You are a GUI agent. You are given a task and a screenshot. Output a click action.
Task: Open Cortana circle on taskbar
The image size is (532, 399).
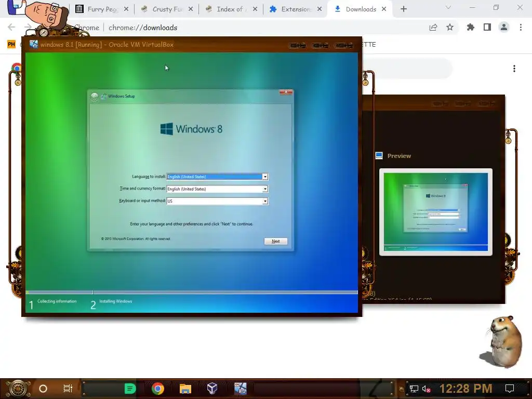coord(43,389)
